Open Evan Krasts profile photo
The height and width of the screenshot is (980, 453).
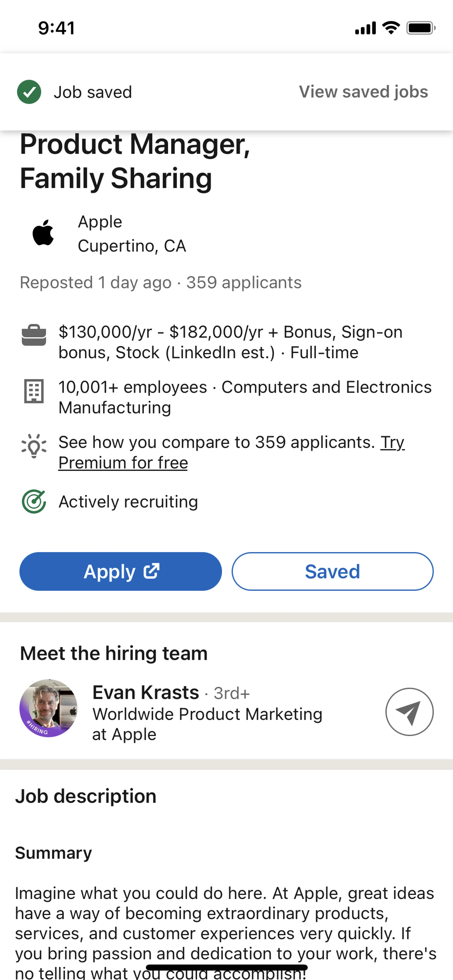point(48,708)
